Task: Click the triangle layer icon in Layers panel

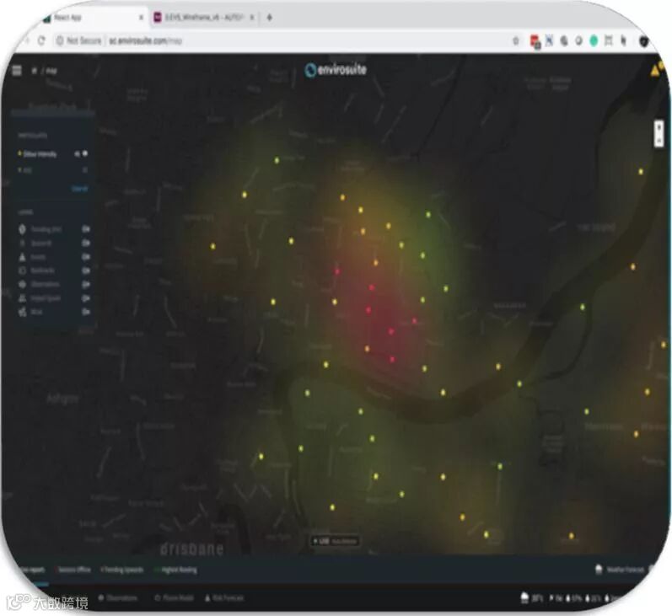Action: pyautogui.click(x=22, y=256)
